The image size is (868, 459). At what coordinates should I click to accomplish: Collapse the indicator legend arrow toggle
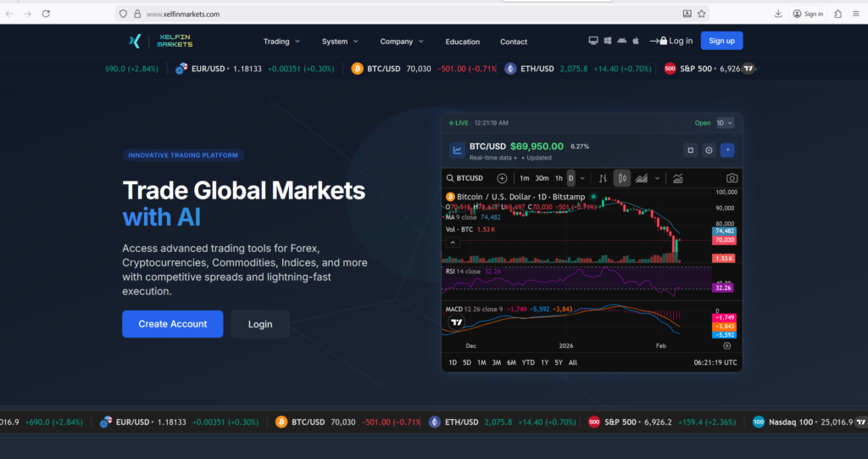click(x=453, y=242)
